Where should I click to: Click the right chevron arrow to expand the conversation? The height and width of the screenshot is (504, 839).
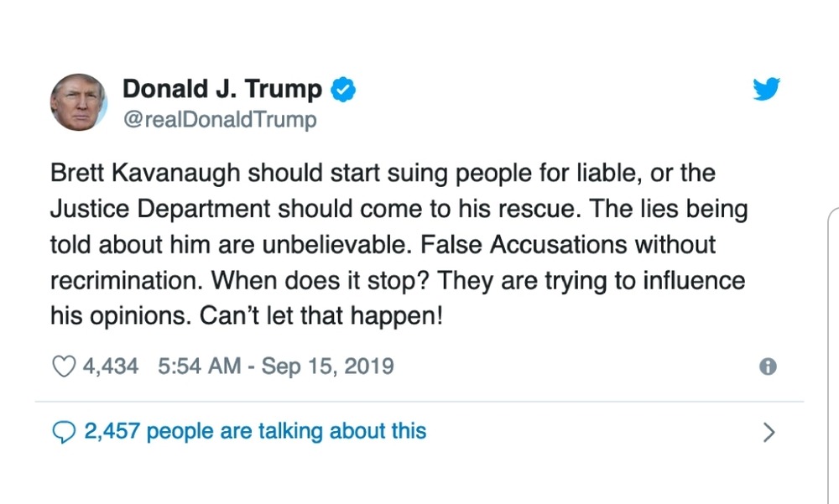pos(769,433)
